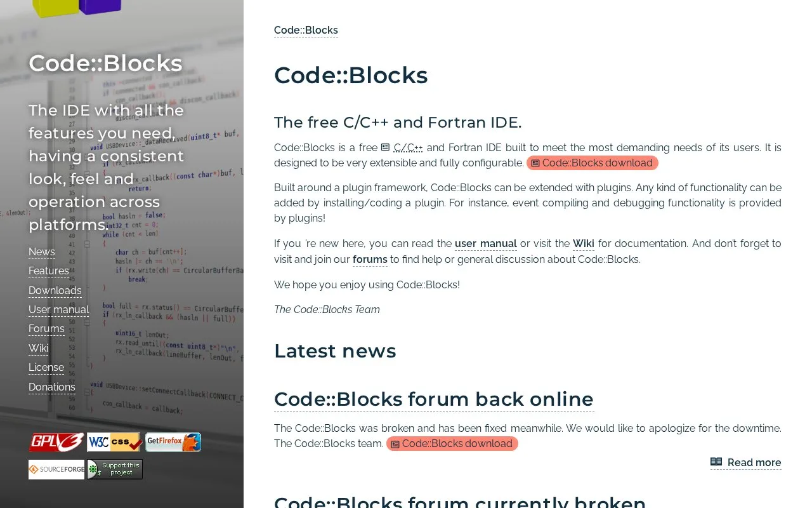812x508 pixels.
Task: Open Donations in the sidebar
Action: point(52,387)
